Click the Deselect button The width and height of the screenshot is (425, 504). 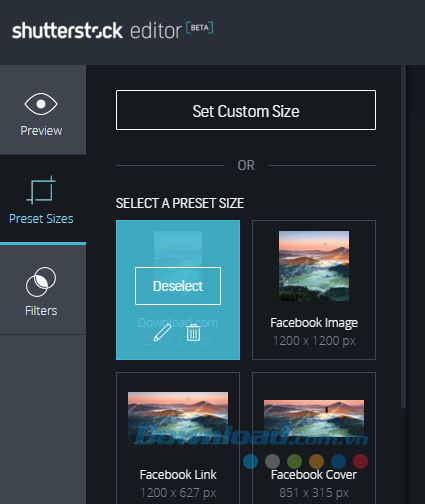click(x=178, y=286)
